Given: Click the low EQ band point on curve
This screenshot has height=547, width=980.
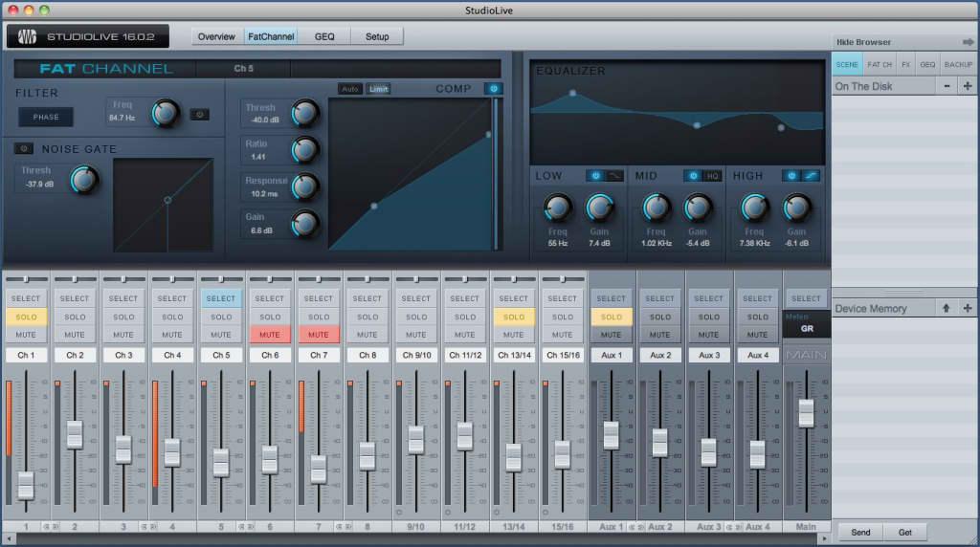Looking at the screenshot, I should [x=572, y=93].
